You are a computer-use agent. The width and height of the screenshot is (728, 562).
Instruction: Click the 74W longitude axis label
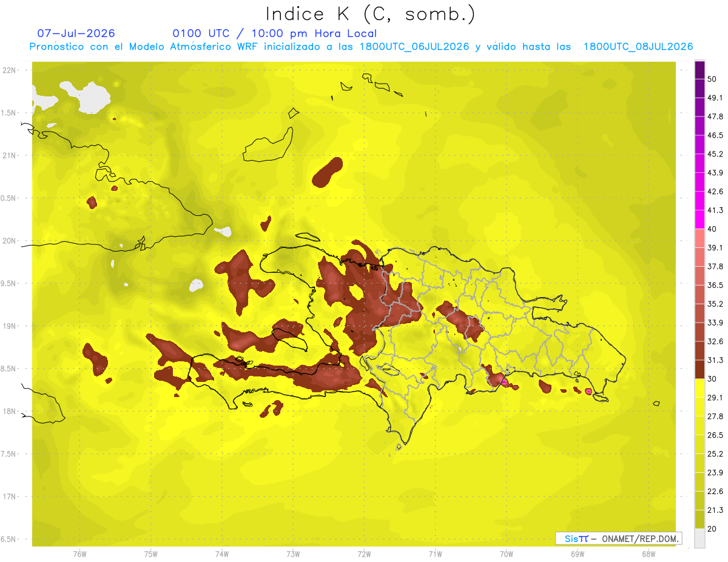pos(222,554)
